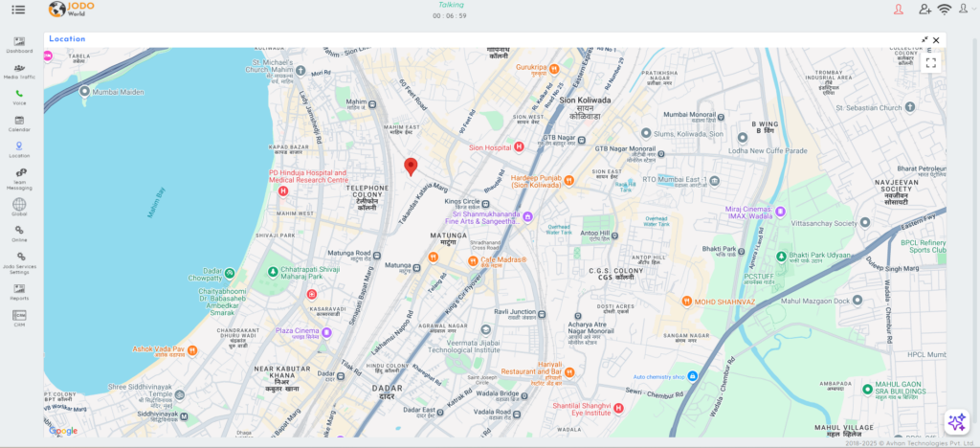Open Jodo Services Settings
Viewport: 980px width, 448px height.
19,263
